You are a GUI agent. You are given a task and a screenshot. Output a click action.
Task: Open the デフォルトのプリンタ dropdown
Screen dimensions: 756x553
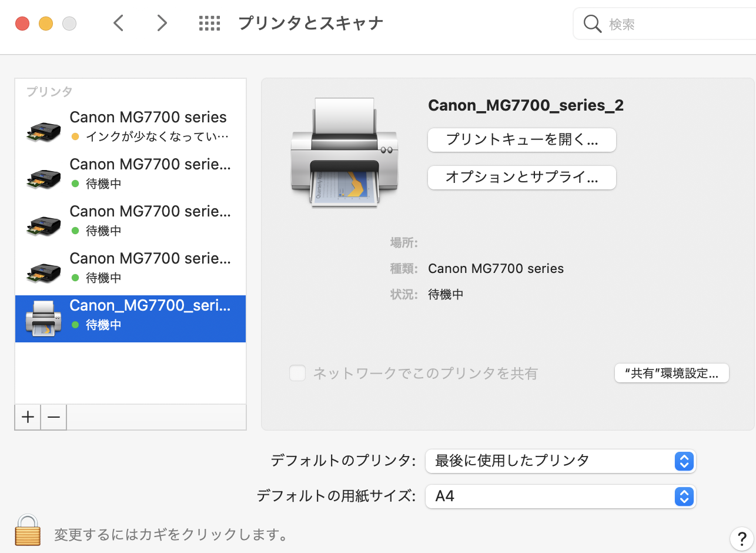(560, 461)
